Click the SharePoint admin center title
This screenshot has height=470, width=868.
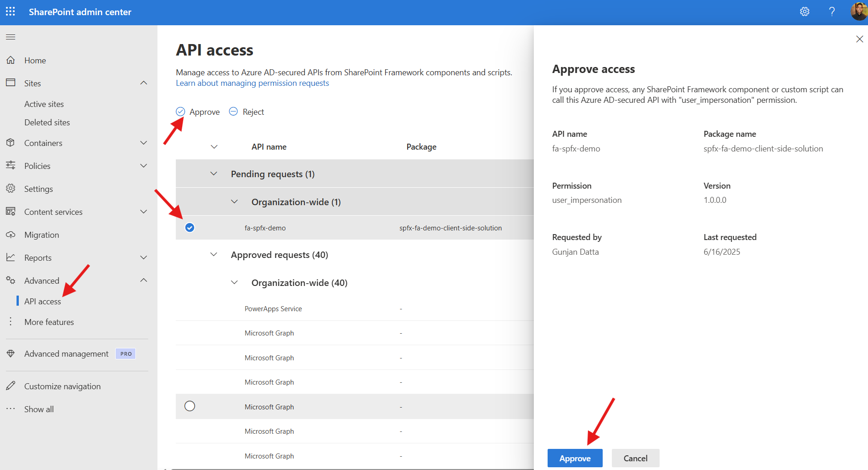tap(80, 12)
